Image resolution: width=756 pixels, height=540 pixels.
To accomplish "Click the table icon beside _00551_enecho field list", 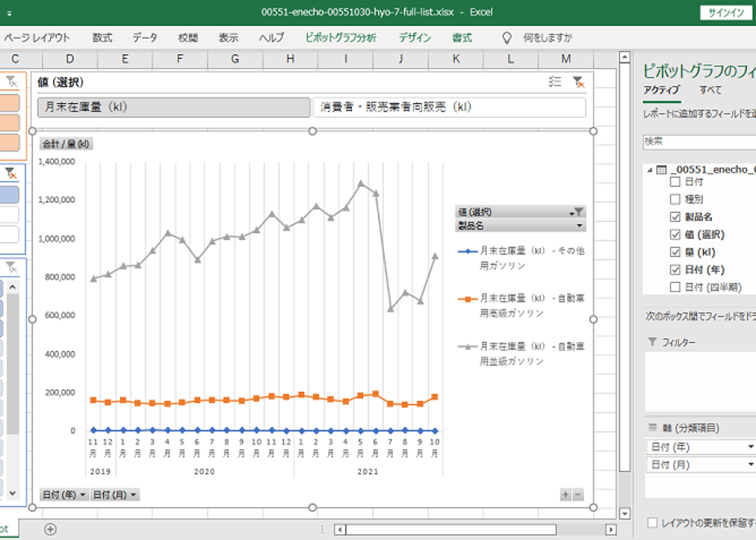I will click(662, 169).
